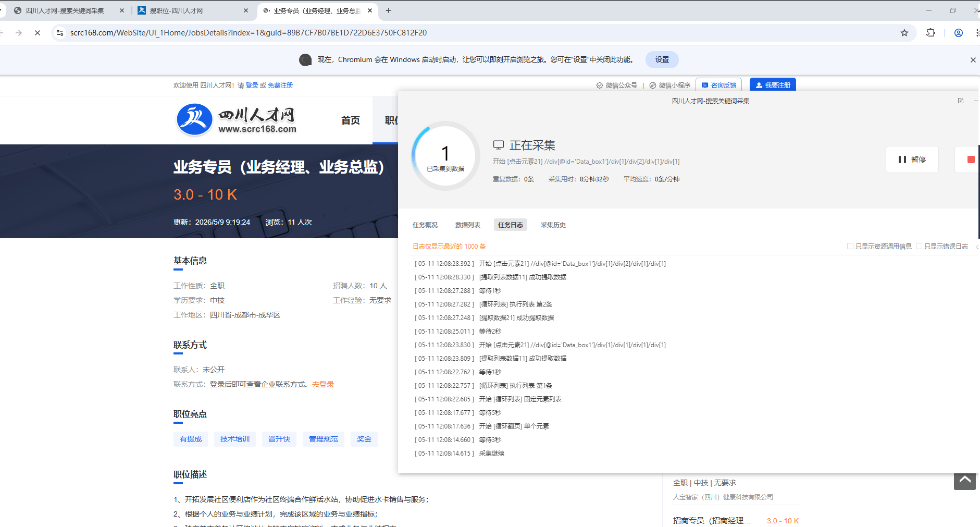Close the 四川人才网-搜索关键词采集 tab
980x527 pixels.
pyautogui.click(x=122, y=10)
